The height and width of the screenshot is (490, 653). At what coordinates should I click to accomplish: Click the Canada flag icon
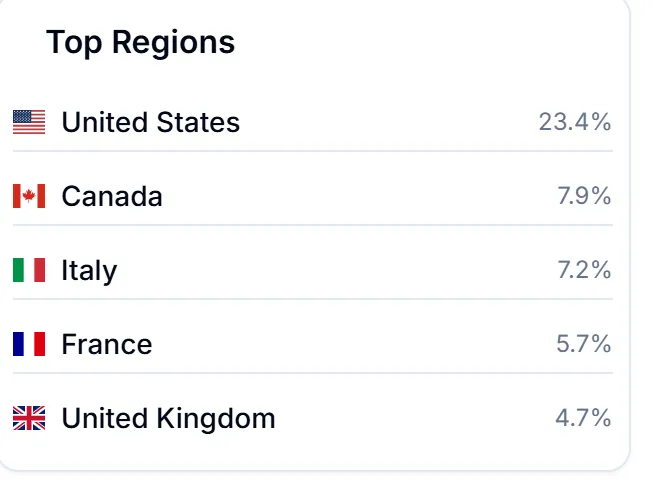pyautogui.click(x=29, y=196)
